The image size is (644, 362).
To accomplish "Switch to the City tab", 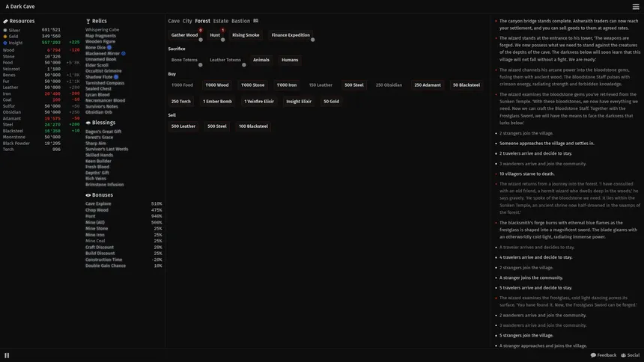I will 187,21.
